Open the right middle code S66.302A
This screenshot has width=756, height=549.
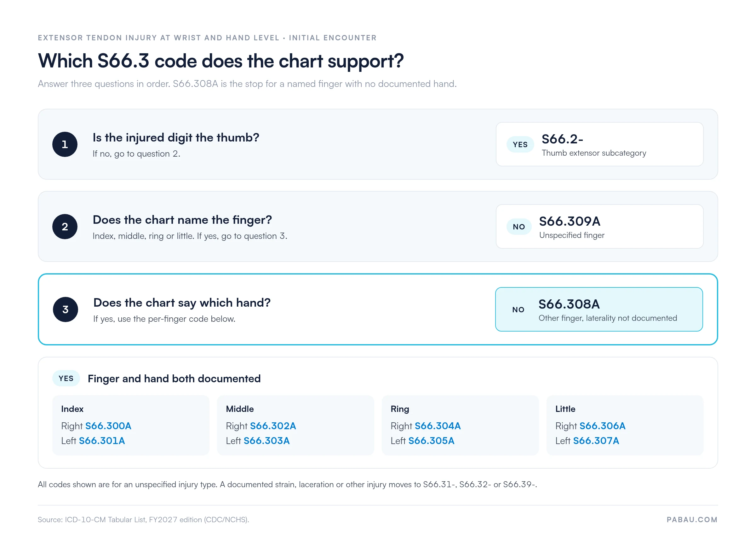[273, 426]
